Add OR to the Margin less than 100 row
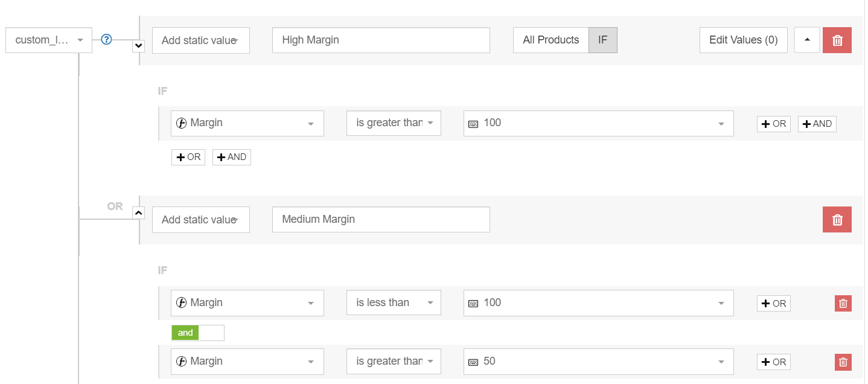The image size is (868, 384). [x=774, y=304]
